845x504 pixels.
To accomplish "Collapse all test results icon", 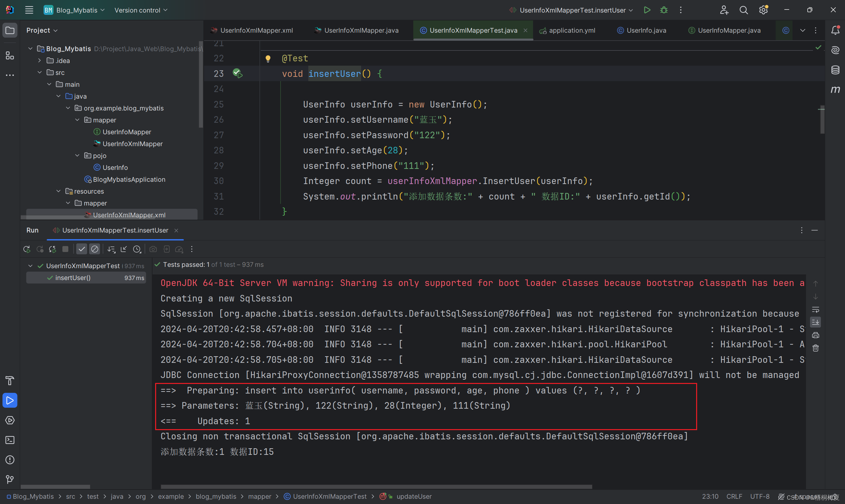I will point(124,249).
